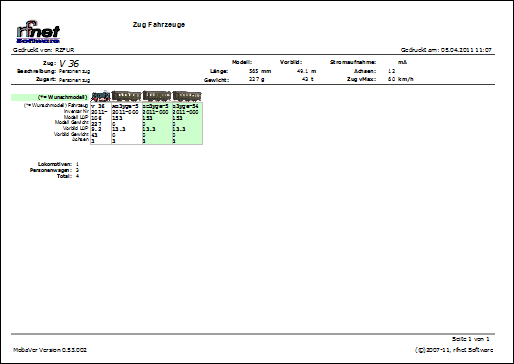Click the Lokomotiven count line
This screenshot has width=514, height=364.
(58, 164)
